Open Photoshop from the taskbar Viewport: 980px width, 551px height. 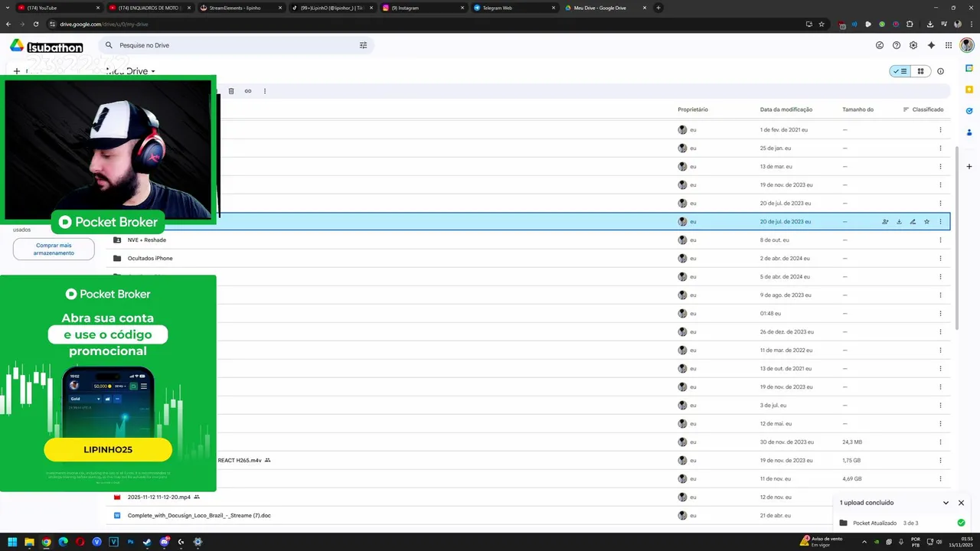[x=130, y=542]
